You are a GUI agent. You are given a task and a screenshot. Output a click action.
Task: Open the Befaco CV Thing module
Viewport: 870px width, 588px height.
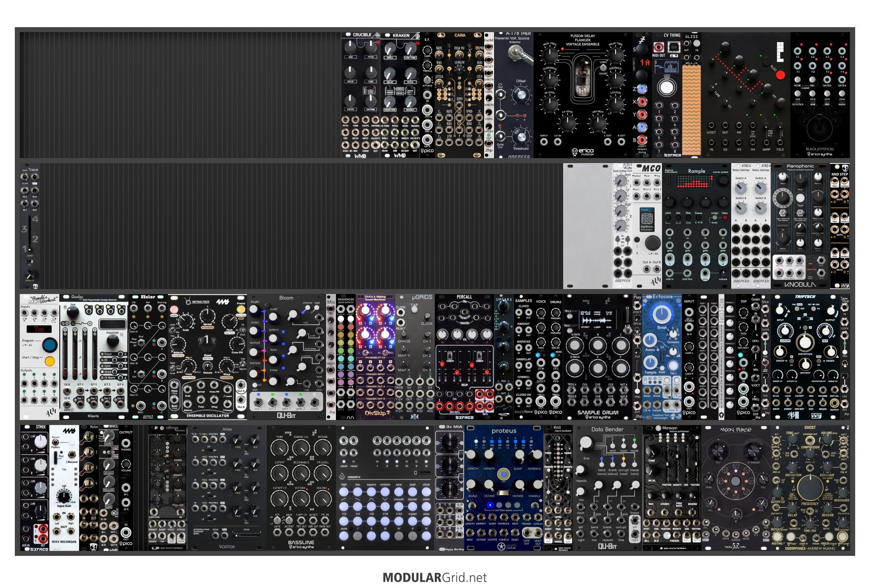click(x=667, y=95)
